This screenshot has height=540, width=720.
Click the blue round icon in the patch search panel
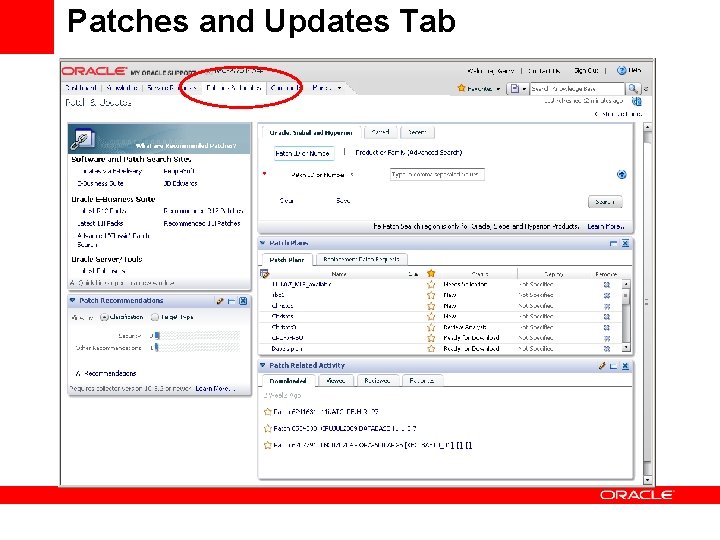coord(621,174)
